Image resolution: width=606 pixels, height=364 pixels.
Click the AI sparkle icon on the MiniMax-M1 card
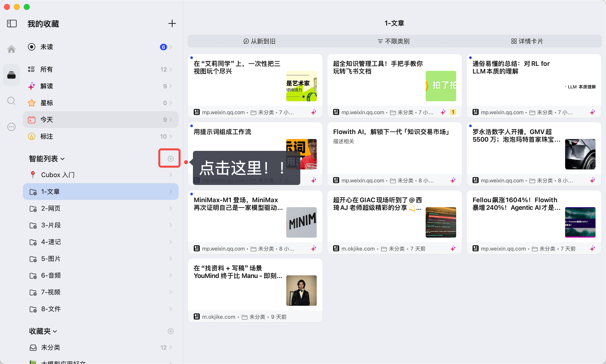click(314, 249)
